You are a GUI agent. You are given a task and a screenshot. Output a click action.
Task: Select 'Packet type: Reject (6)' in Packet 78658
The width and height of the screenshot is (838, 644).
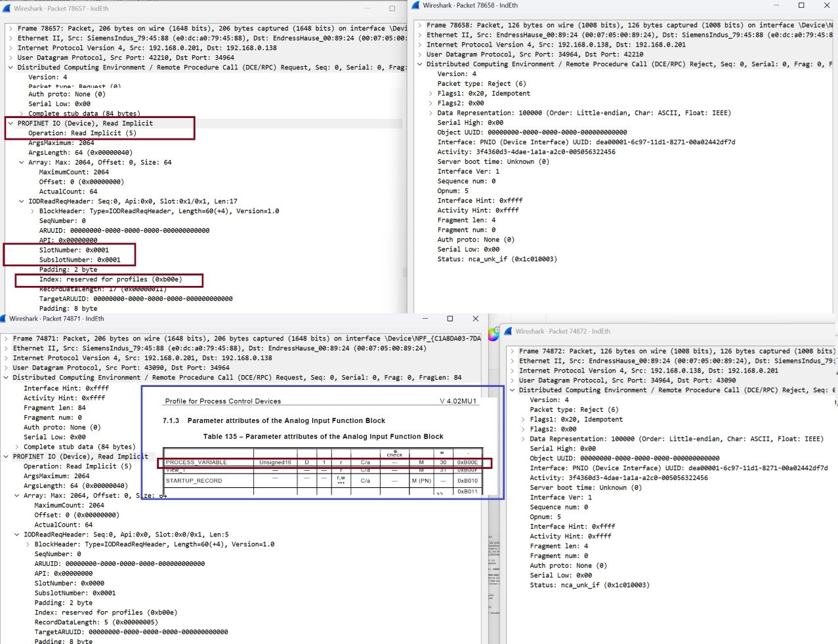pyautogui.click(x=482, y=84)
